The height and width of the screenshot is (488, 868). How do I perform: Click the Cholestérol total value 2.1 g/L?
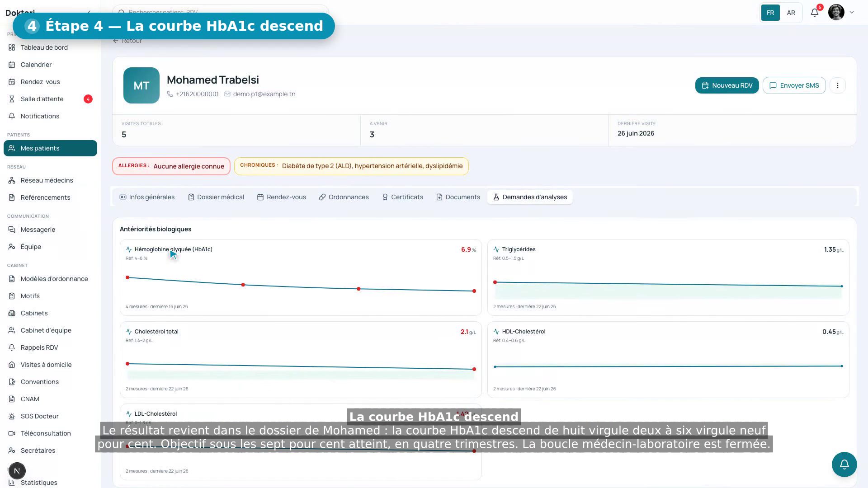point(468,332)
